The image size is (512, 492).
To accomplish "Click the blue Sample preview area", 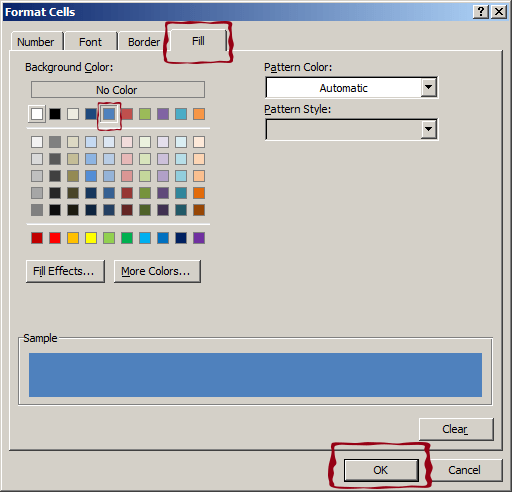I will (x=255, y=375).
